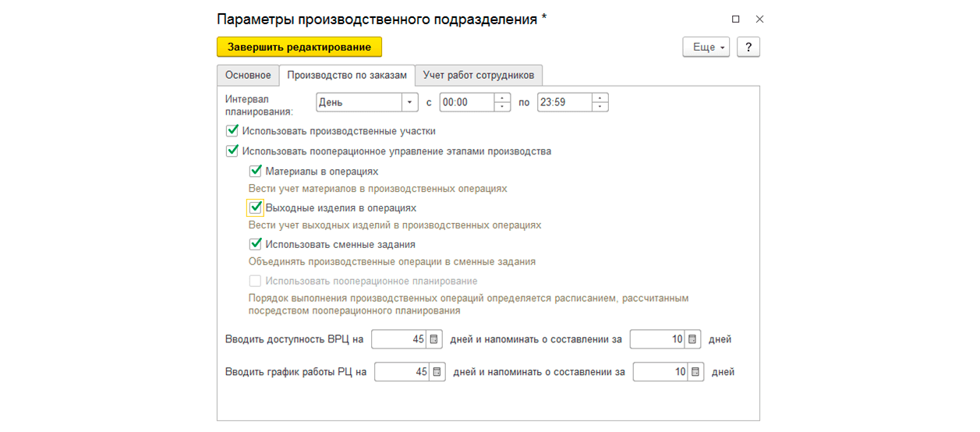Toggle Материалы в операциях checkbox

pyautogui.click(x=255, y=171)
